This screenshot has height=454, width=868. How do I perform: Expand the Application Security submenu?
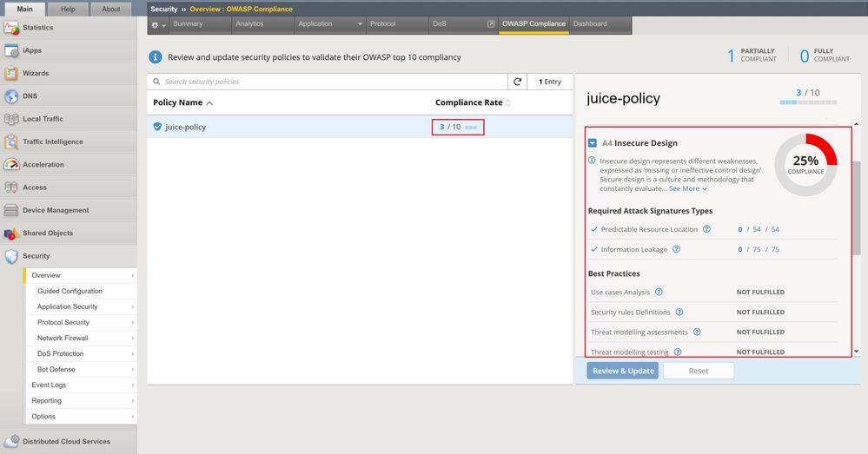click(133, 307)
